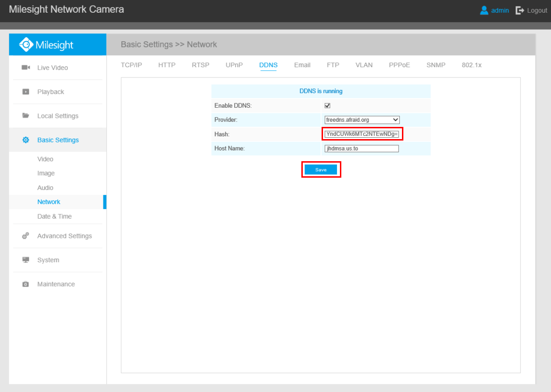
Task: Click the Logout exit icon
Action: tap(520, 10)
